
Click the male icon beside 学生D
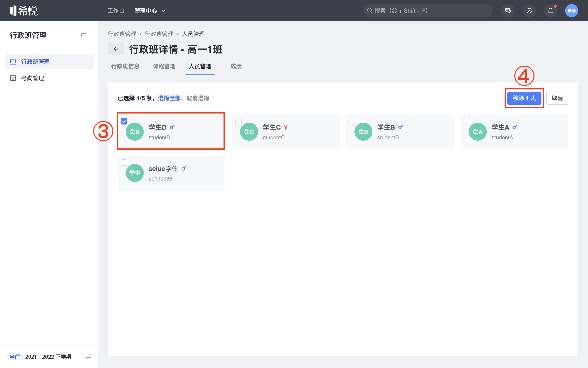click(x=172, y=127)
